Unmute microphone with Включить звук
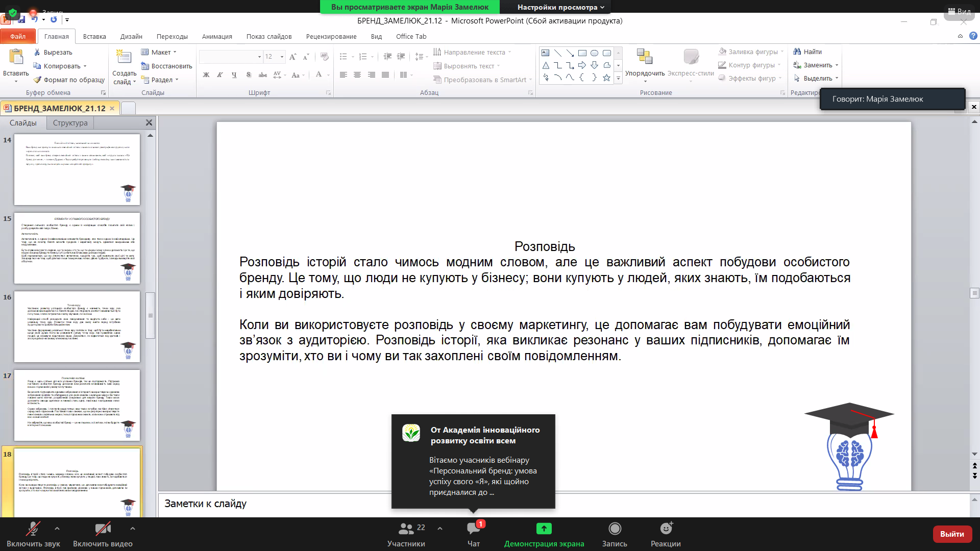The image size is (980, 551). click(33, 529)
